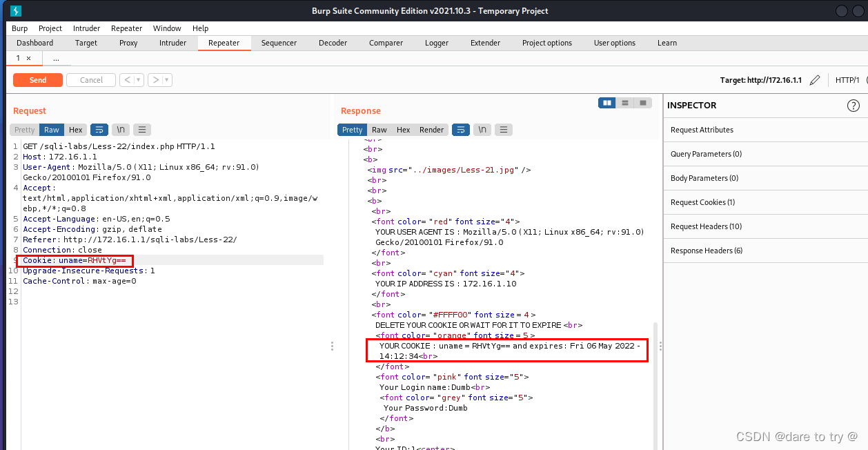The width and height of the screenshot is (868, 450).
Task: Edit target with the pencil icon
Action: coord(815,80)
